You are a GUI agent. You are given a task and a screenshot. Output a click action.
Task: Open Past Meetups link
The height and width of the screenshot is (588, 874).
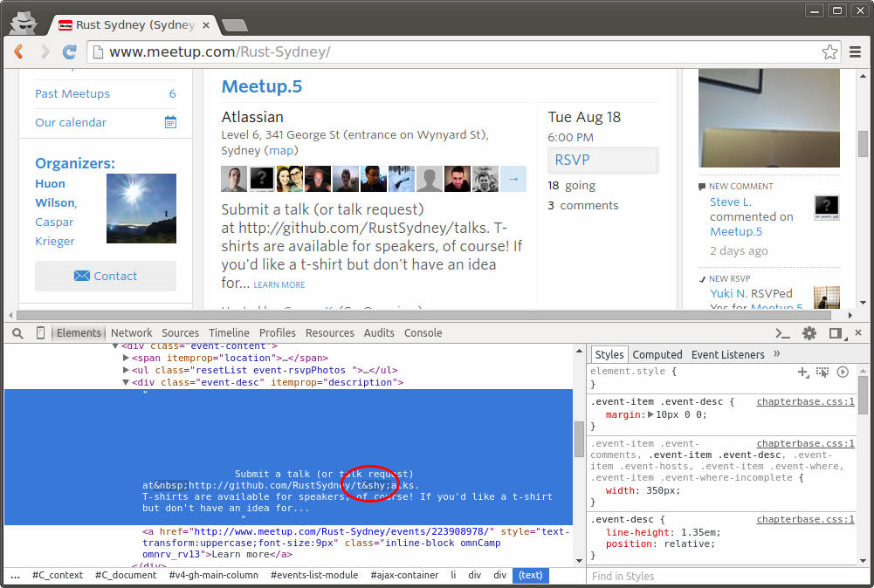click(x=72, y=93)
